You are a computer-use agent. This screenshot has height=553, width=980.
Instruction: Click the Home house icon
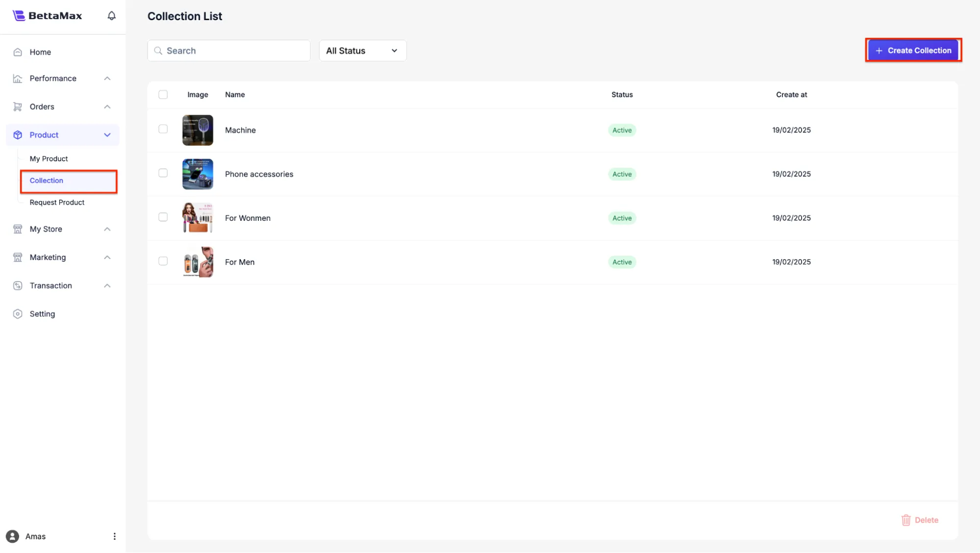coord(18,52)
